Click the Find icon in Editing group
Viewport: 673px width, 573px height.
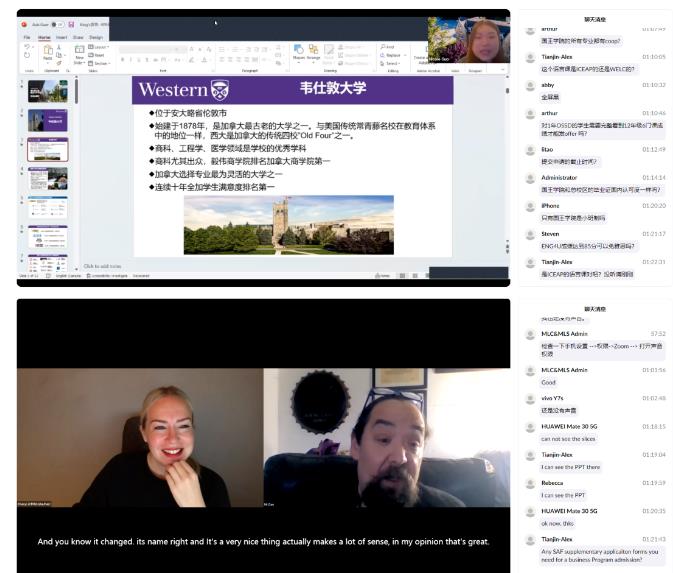tap(387, 47)
